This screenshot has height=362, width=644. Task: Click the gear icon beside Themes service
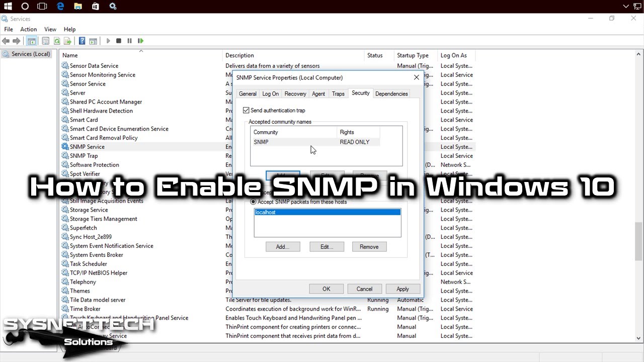pos(65,291)
